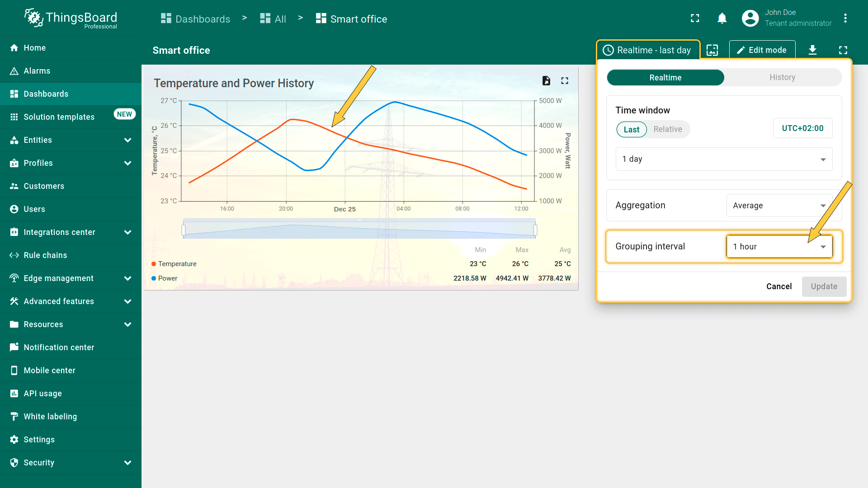The height and width of the screenshot is (488, 868).
Task: Open the user menu three-dots icon
Action: pyautogui.click(x=845, y=19)
